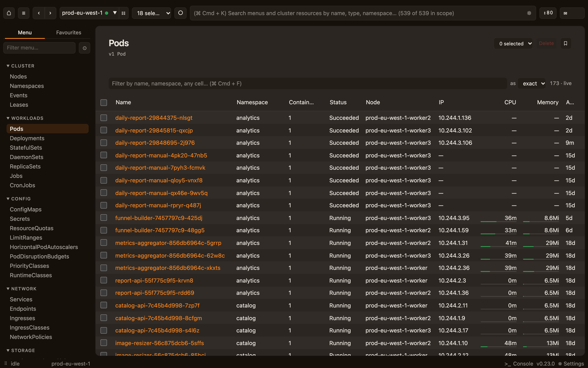Click the memory bar for metrics-aggregator-856db6964c-xkxts
The width and height of the screenshot is (588, 368).
[x=541, y=271]
